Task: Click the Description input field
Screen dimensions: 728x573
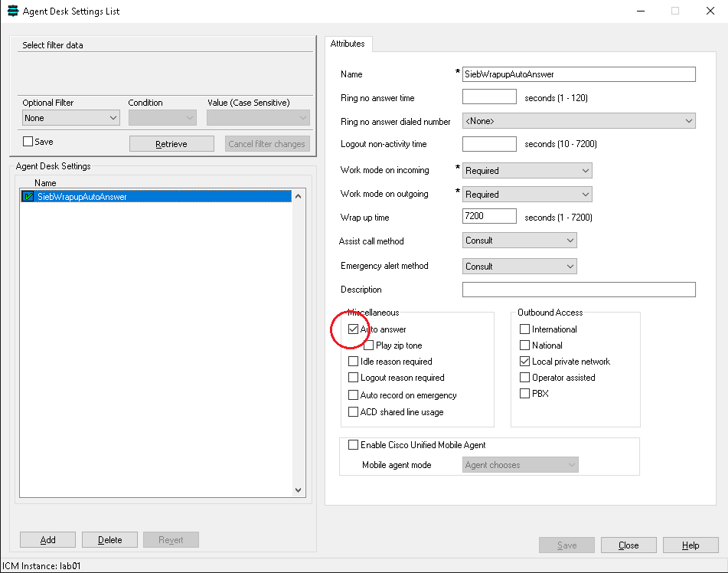Action: [x=579, y=290]
